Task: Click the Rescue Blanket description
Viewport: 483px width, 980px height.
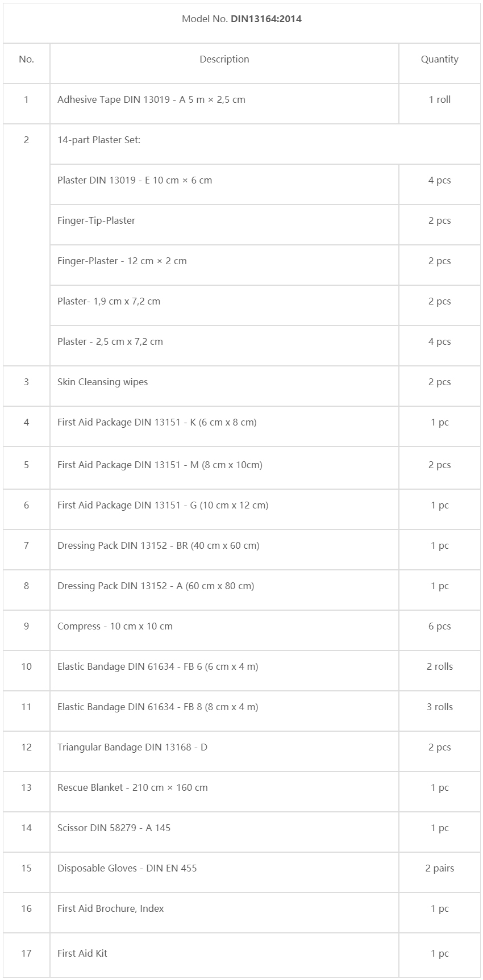Action: (132, 787)
